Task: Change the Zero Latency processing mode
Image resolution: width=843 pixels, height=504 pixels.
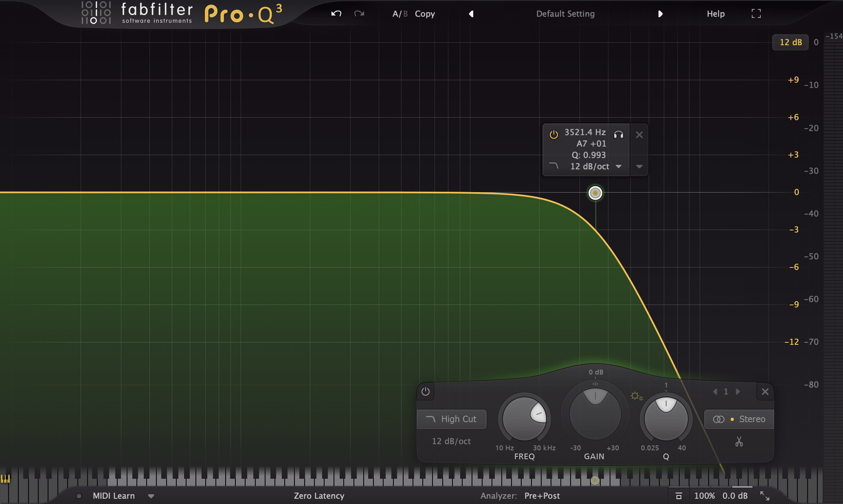Action: 319,496
